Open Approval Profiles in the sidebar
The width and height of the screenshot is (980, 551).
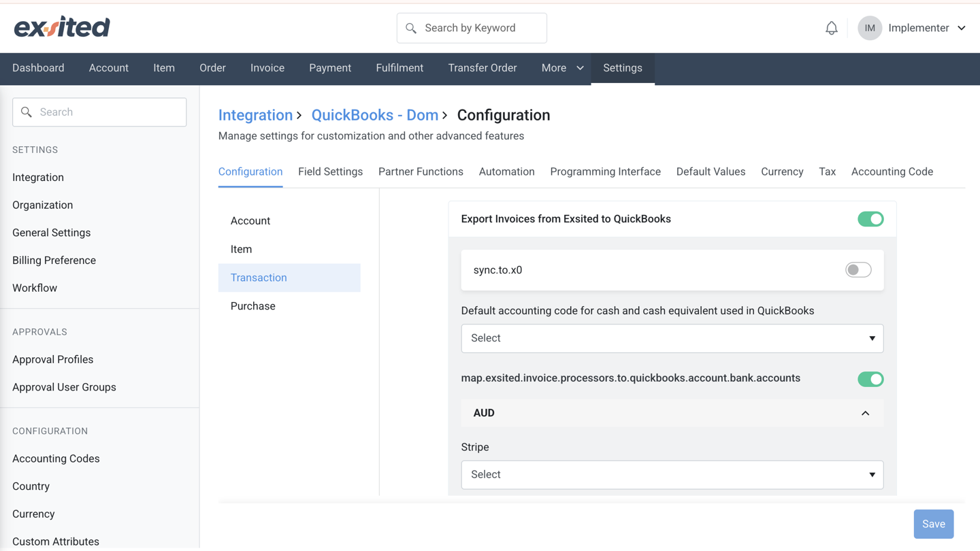pos(52,359)
